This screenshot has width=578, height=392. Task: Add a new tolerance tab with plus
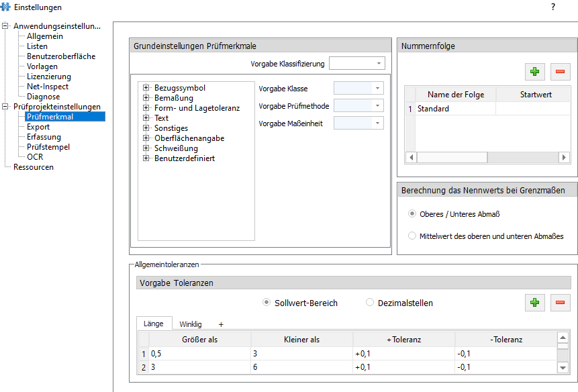pyautogui.click(x=221, y=324)
